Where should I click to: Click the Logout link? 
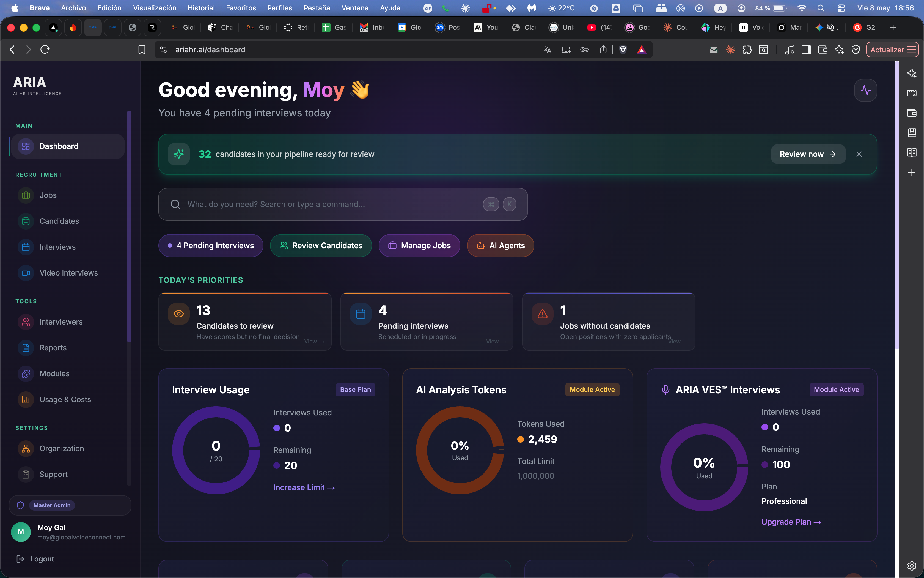pos(35,559)
